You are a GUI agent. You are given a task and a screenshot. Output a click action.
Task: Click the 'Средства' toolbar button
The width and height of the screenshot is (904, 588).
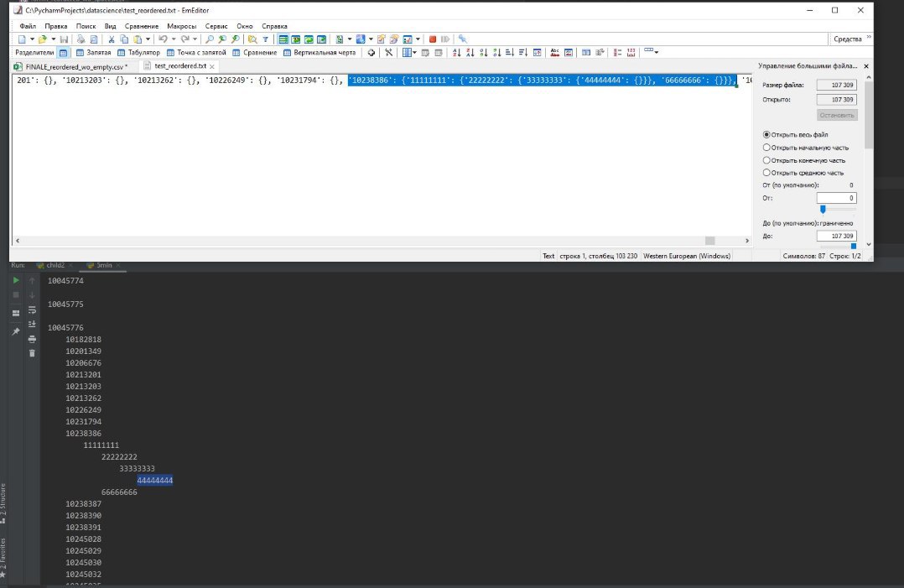point(848,39)
